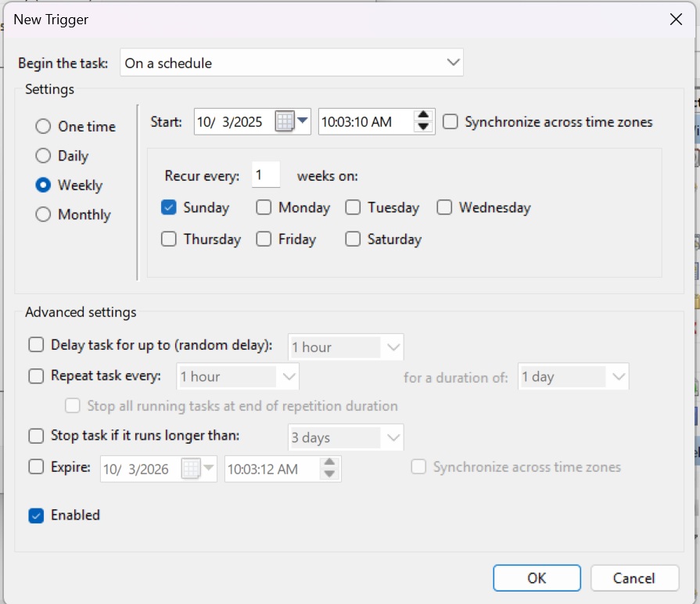Enable Synchronize across time zones for Start
The image size is (700, 604).
click(x=450, y=121)
